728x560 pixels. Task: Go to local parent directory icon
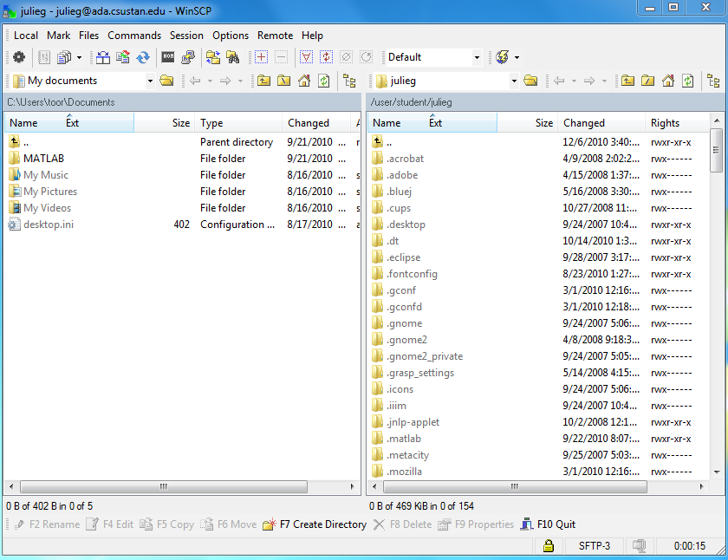[263, 81]
